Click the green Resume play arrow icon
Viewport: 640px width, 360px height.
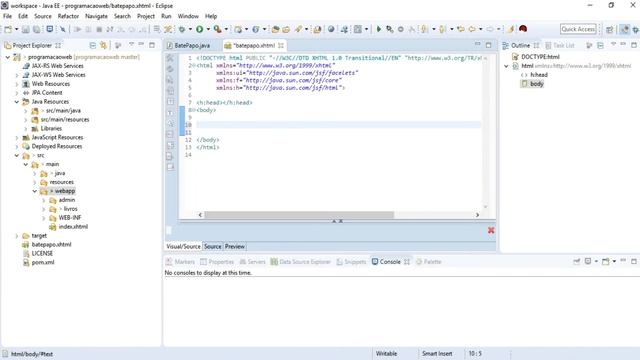point(379,29)
